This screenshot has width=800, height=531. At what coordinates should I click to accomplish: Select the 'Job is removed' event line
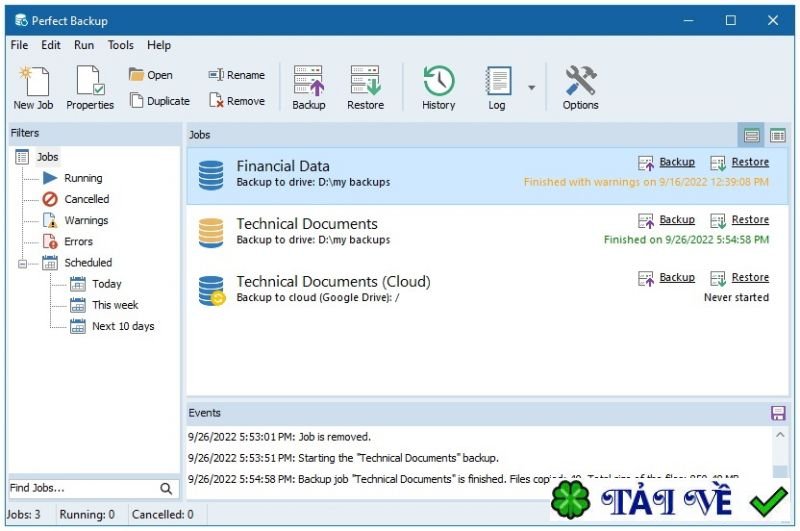pos(279,437)
